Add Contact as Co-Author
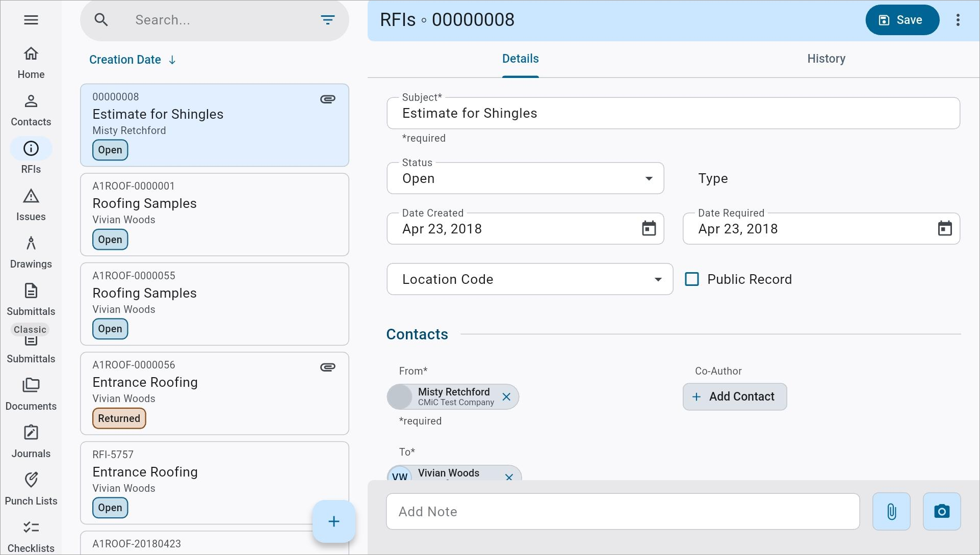 coord(734,397)
